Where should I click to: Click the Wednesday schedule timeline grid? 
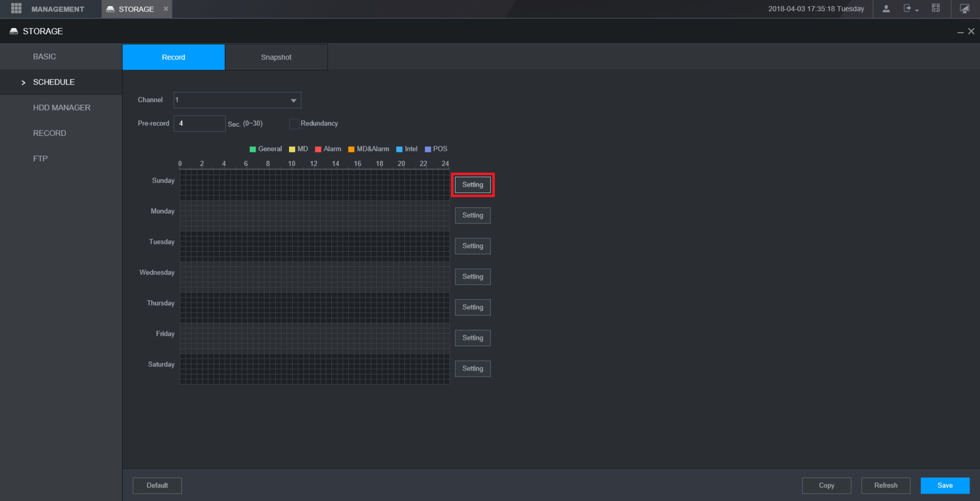coord(315,277)
